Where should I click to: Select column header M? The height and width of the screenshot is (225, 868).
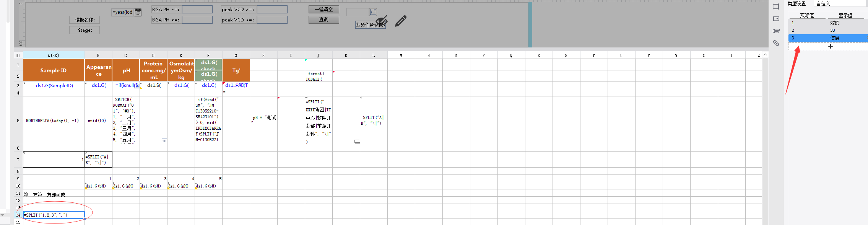401,55
